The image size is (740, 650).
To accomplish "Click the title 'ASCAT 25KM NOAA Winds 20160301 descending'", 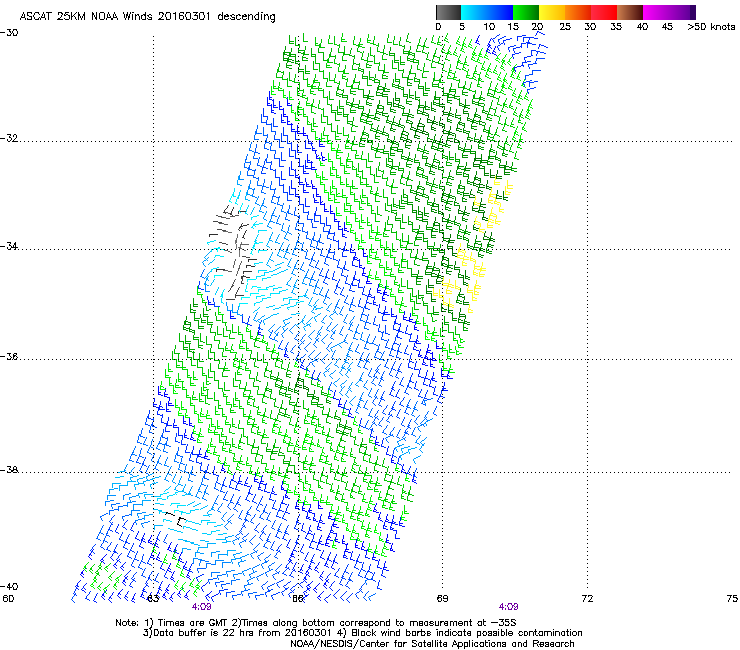I will click(x=147, y=16).
